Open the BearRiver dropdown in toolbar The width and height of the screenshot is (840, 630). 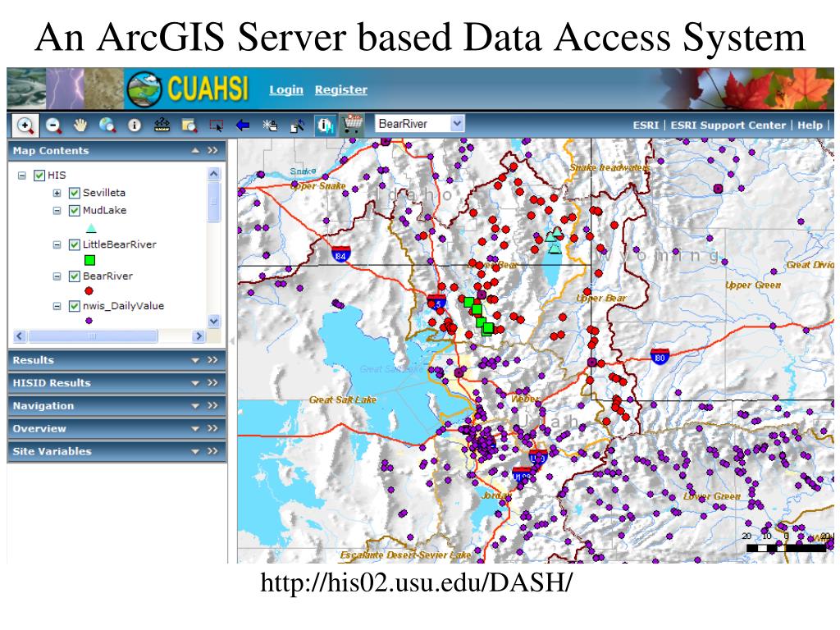click(456, 124)
